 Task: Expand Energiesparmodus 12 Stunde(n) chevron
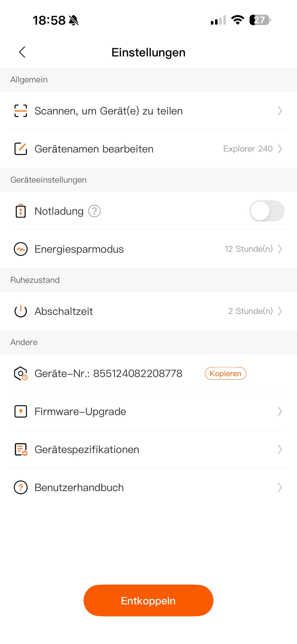coord(280,249)
